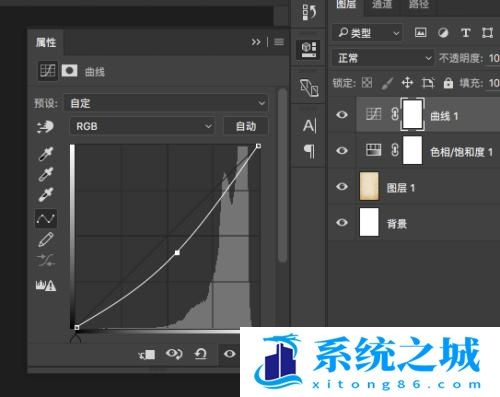This screenshot has height=397, width=500.
Task: Pick the white point eyedropper
Action: (46, 195)
